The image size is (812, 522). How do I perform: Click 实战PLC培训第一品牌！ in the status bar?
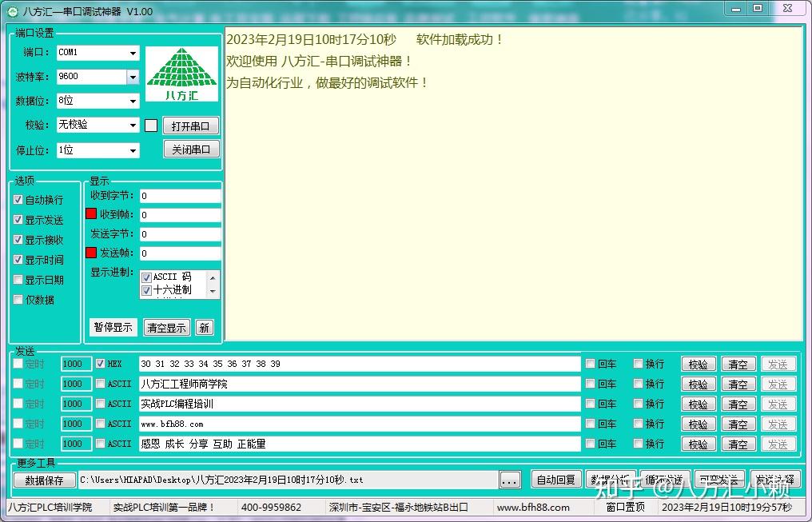tap(164, 508)
